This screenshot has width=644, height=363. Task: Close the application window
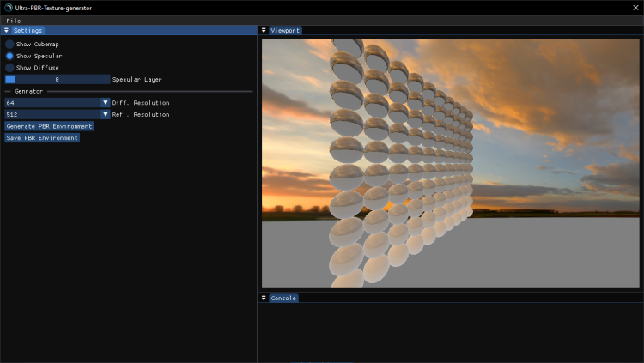(x=635, y=8)
